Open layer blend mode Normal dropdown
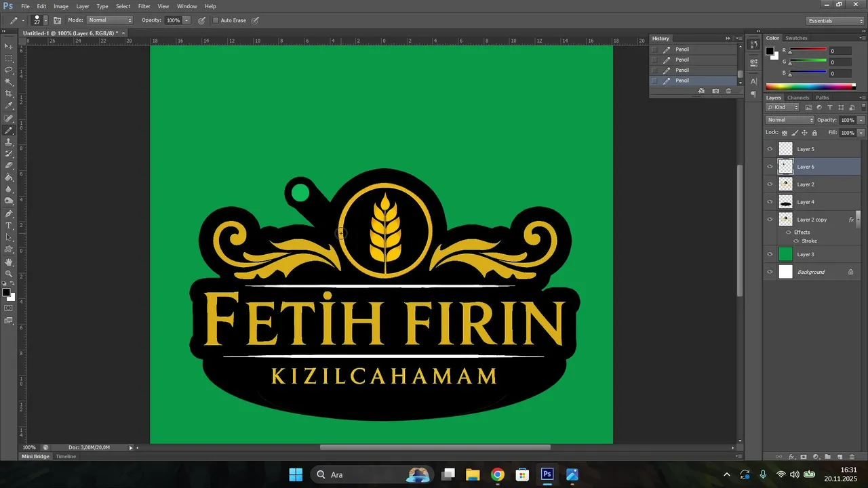 pos(790,120)
